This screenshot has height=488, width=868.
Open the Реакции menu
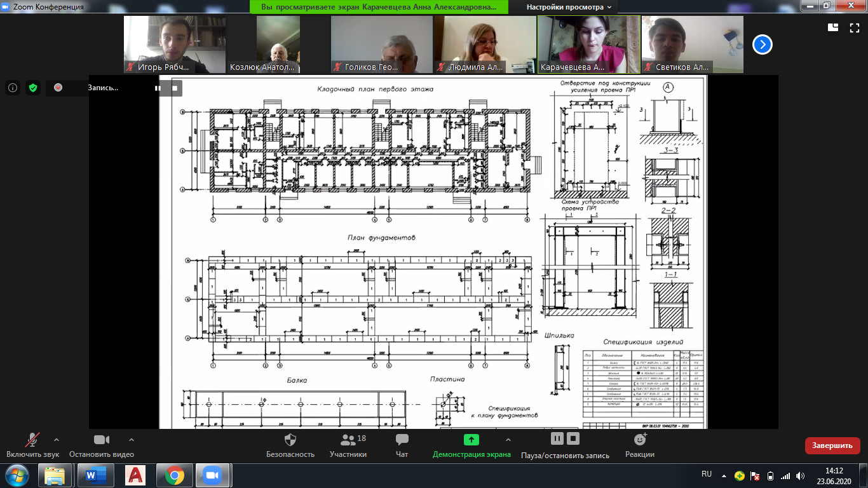[x=640, y=446]
